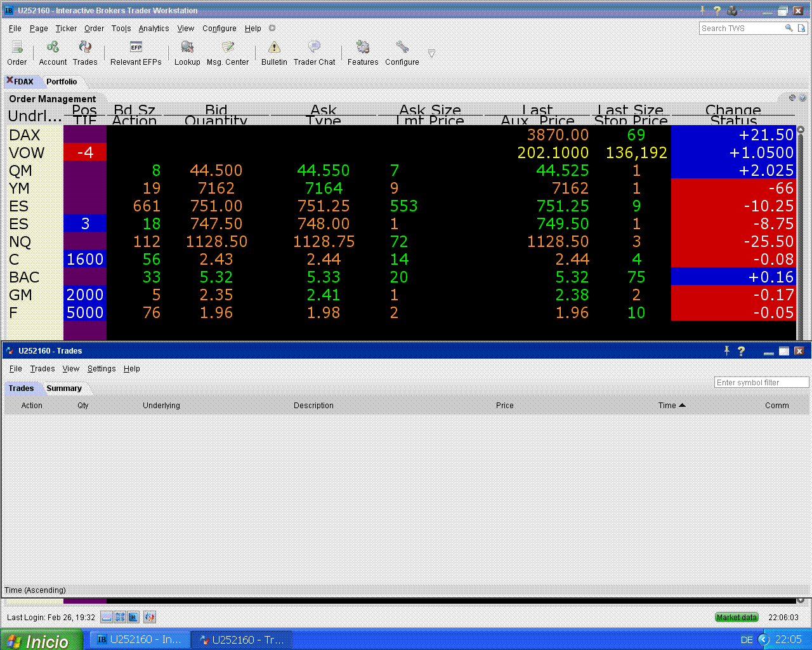The height and width of the screenshot is (650, 812).
Task: Switch to the Portfolio tab
Action: coord(62,81)
